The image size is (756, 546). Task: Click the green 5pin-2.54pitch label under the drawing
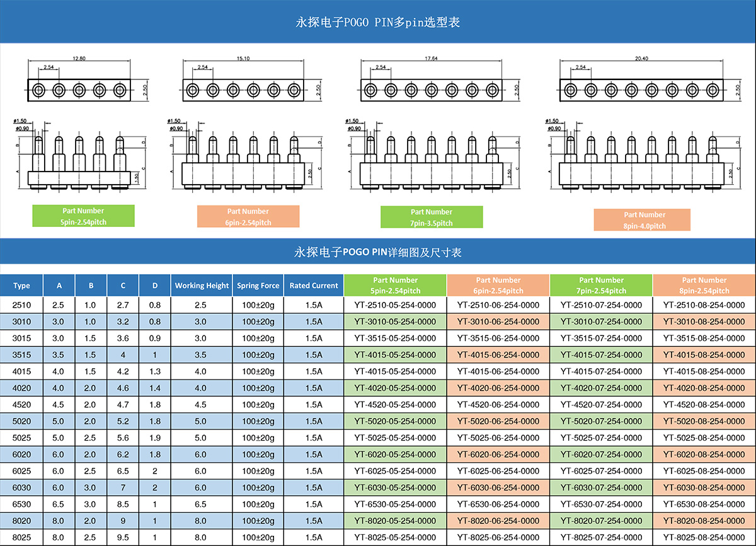coord(83,216)
